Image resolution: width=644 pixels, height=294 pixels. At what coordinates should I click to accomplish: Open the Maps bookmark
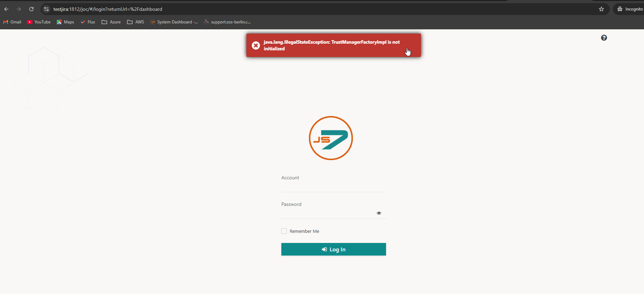tap(65, 22)
